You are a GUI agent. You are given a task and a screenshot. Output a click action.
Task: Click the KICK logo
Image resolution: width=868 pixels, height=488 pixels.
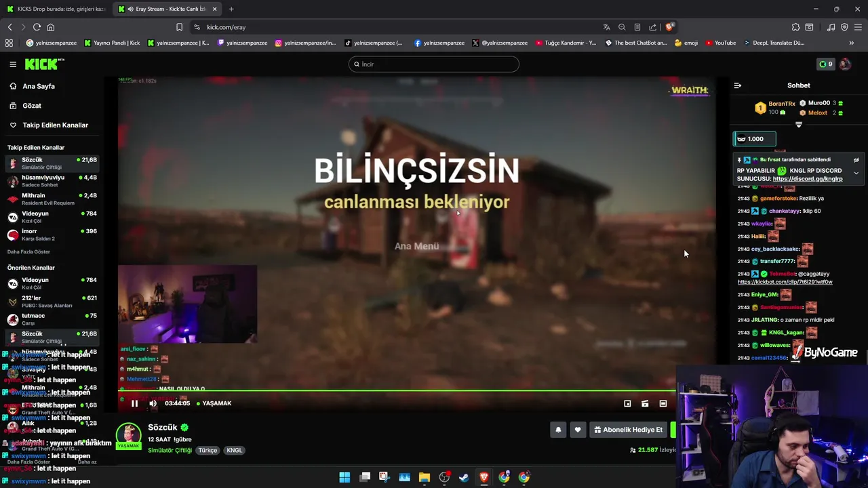tap(44, 64)
